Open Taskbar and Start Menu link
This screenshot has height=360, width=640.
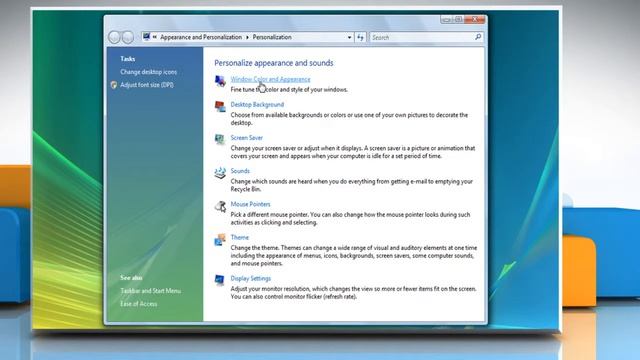click(151, 291)
